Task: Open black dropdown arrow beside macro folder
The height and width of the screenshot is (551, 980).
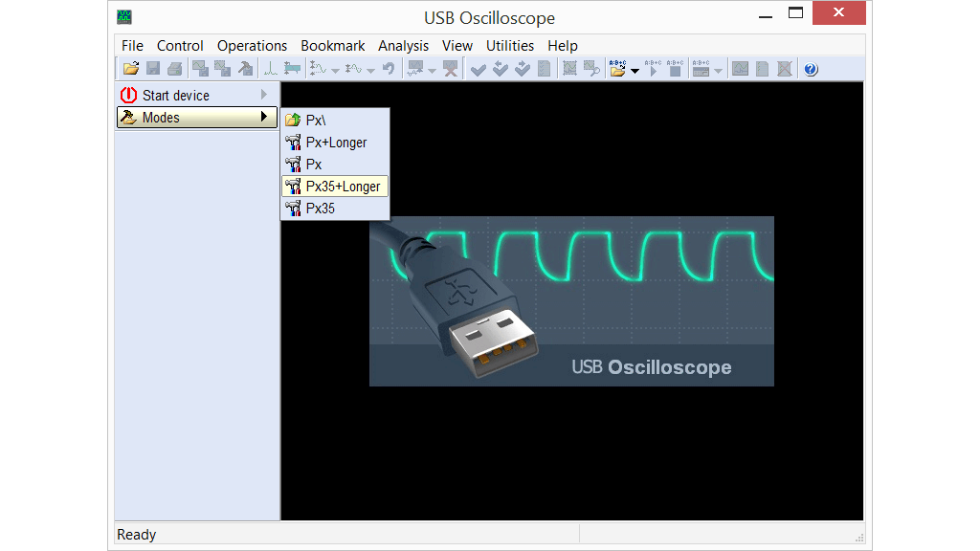Action: (635, 71)
